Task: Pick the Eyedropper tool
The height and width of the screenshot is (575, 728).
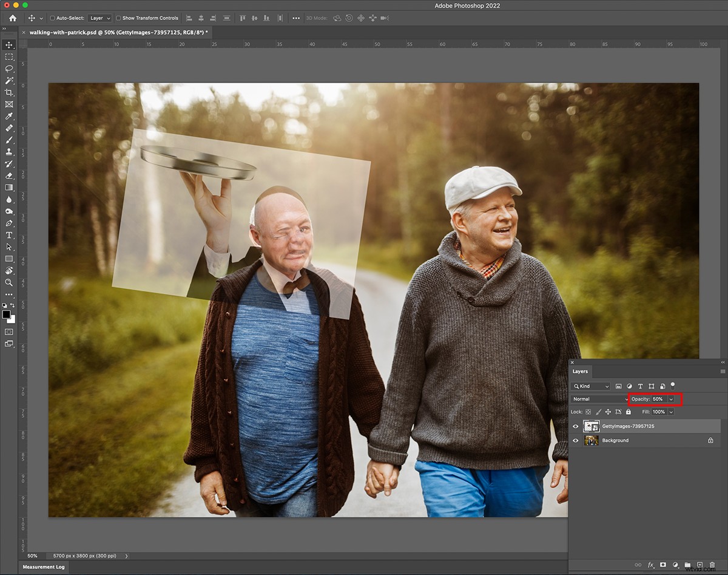Action: (9, 116)
